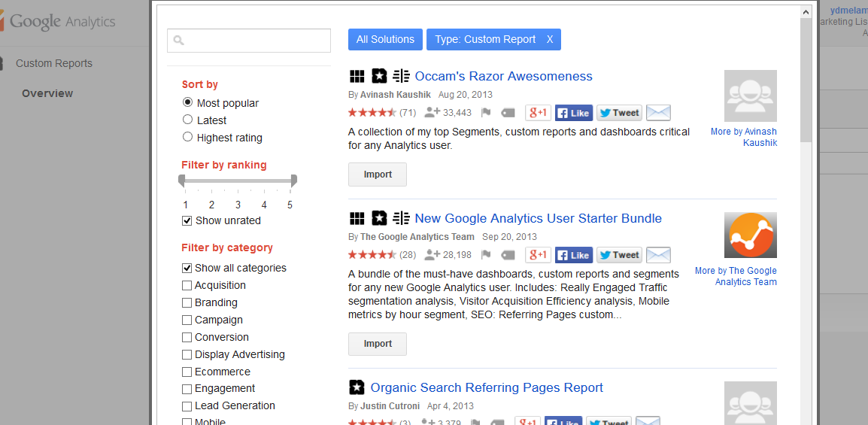Select Highest rating sort option
The height and width of the screenshot is (425, 868).
[188, 137]
